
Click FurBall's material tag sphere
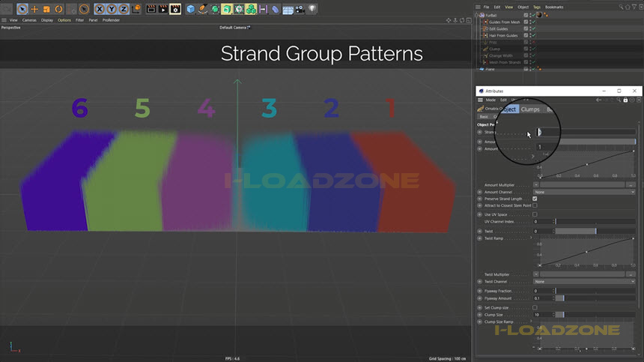[x=539, y=15]
